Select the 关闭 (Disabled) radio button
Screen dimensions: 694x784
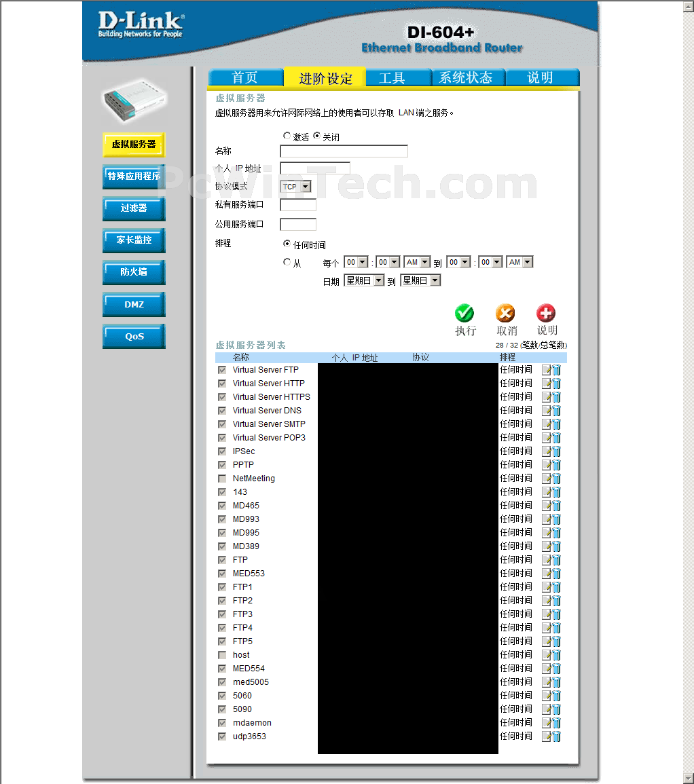click(x=316, y=136)
